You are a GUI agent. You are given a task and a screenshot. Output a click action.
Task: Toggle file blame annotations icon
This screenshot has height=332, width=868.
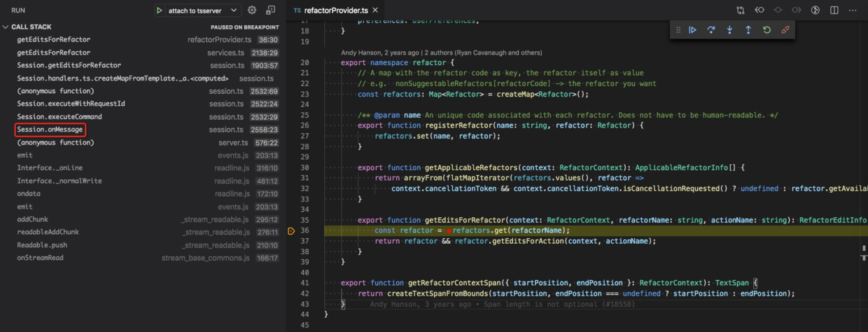815,11
